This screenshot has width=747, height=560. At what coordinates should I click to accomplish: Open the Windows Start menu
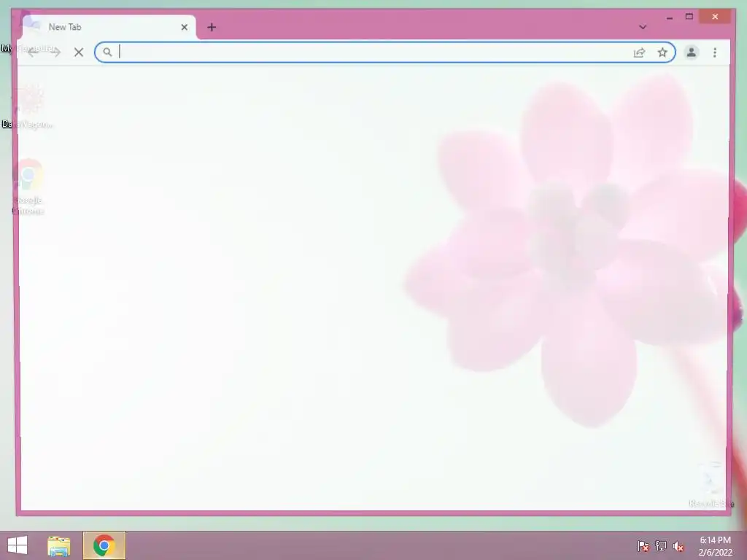tap(18, 545)
